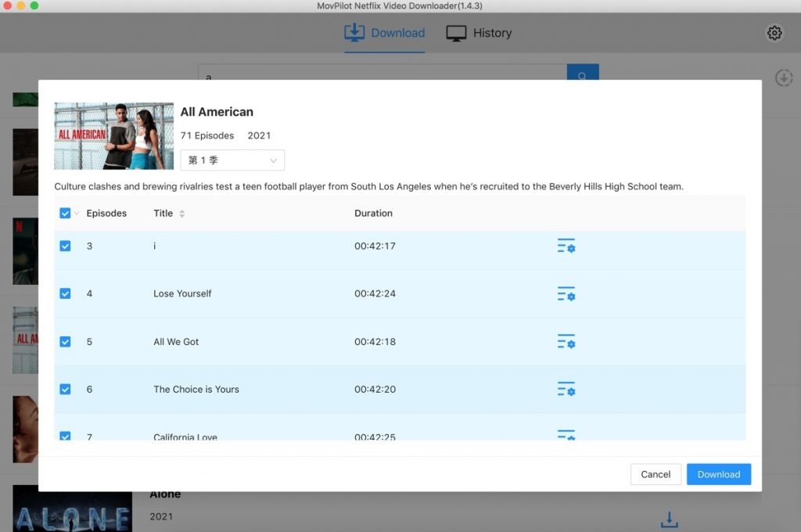801x532 pixels.
Task: Open settings for Lose Yourself episode
Action: tap(566, 294)
